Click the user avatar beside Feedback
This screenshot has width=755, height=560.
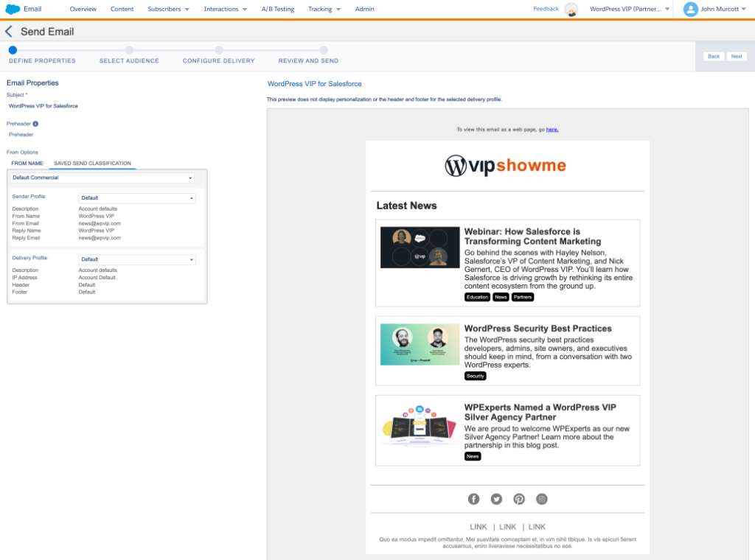tap(571, 9)
